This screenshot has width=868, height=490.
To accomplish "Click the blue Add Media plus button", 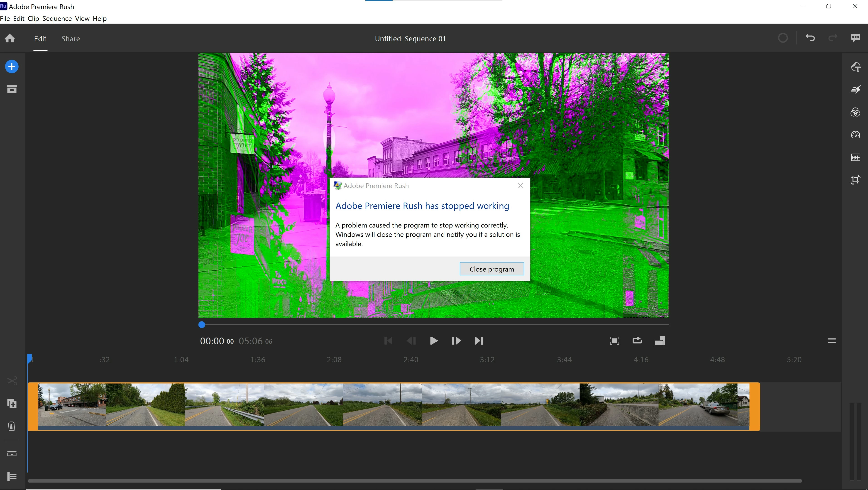I will pyautogui.click(x=12, y=66).
